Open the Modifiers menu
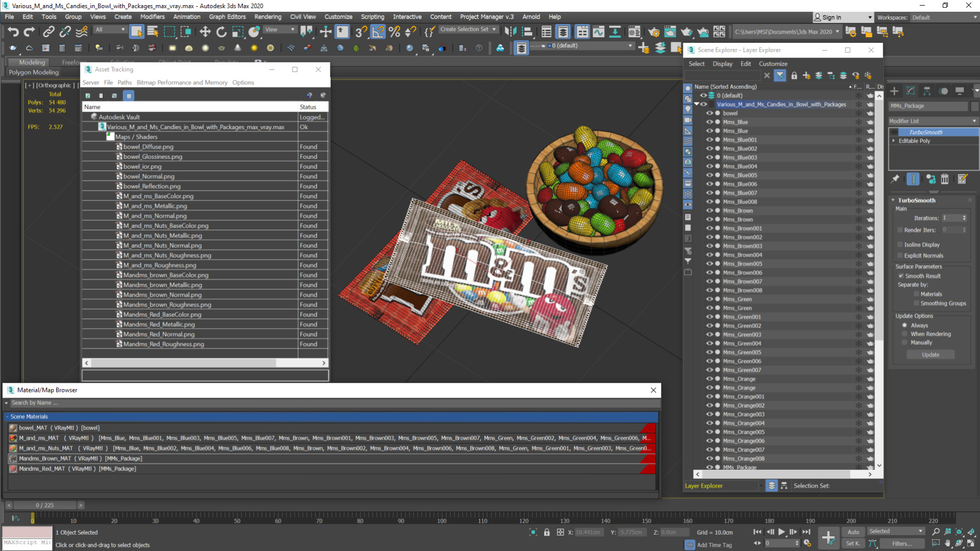 tap(153, 17)
